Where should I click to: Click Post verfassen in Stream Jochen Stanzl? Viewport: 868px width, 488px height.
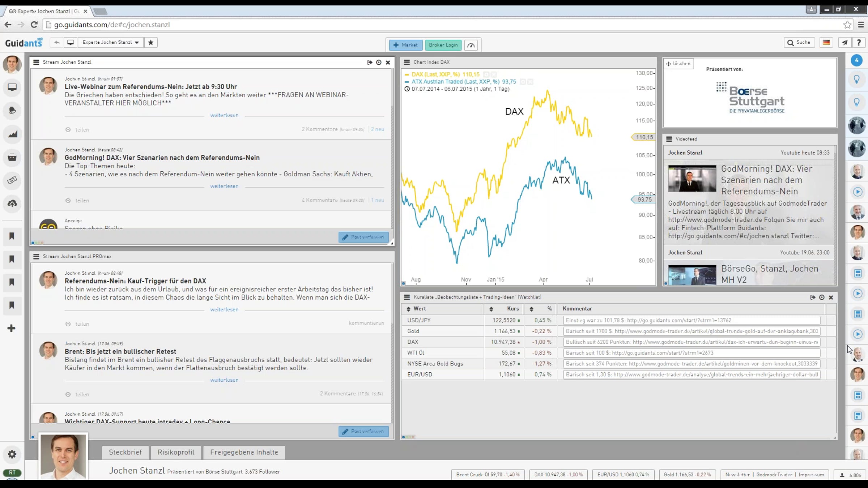click(x=363, y=237)
